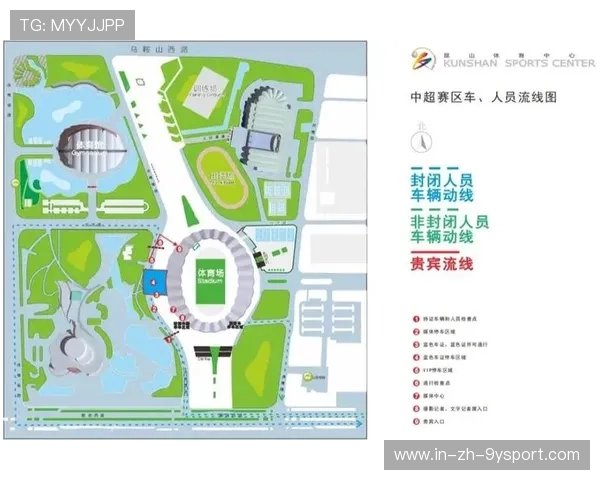The width and height of the screenshot is (600, 480).
Task: Click legend text VIP停车区域
Action: [x=438, y=370]
